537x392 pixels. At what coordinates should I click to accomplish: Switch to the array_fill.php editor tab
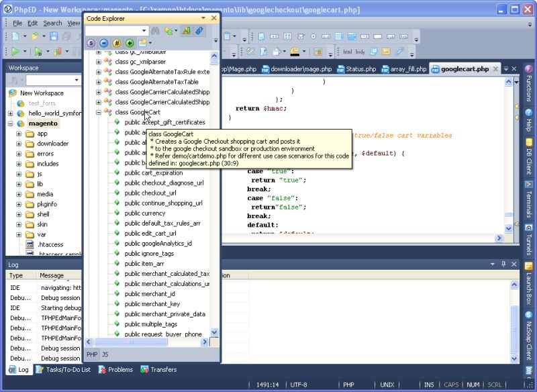pyautogui.click(x=406, y=68)
